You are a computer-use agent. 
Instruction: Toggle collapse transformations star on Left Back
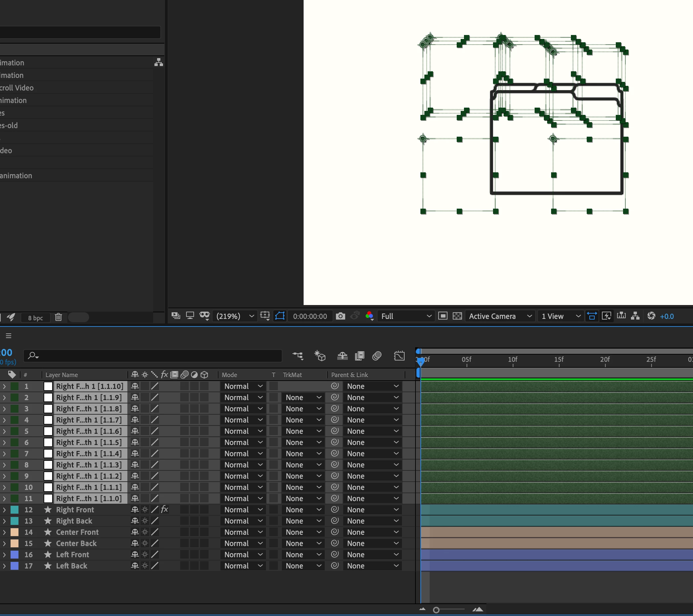145,565
